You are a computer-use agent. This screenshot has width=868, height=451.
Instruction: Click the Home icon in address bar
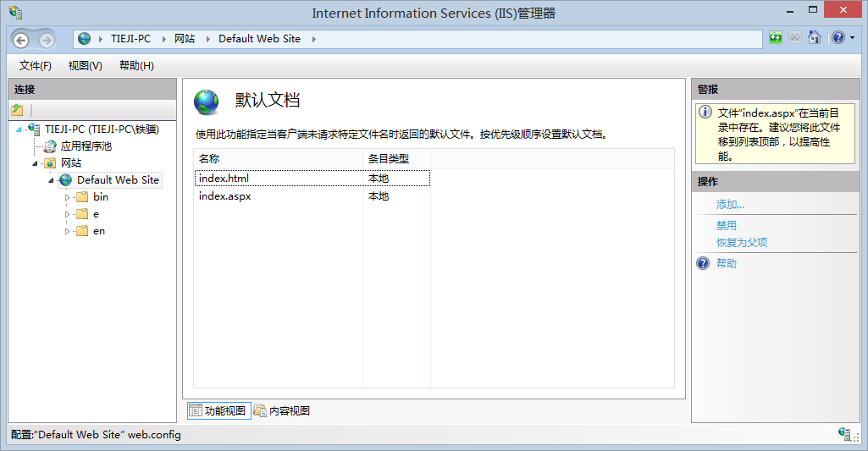(x=814, y=38)
